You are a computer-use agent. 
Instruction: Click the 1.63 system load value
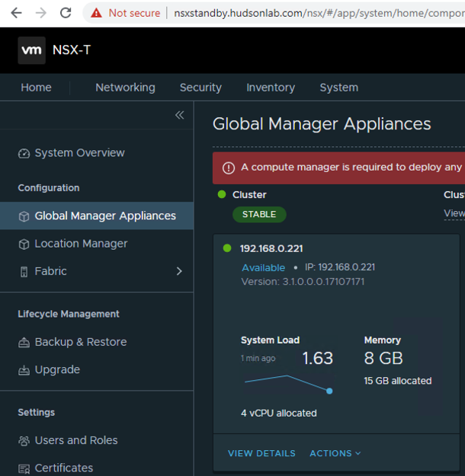(x=318, y=359)
